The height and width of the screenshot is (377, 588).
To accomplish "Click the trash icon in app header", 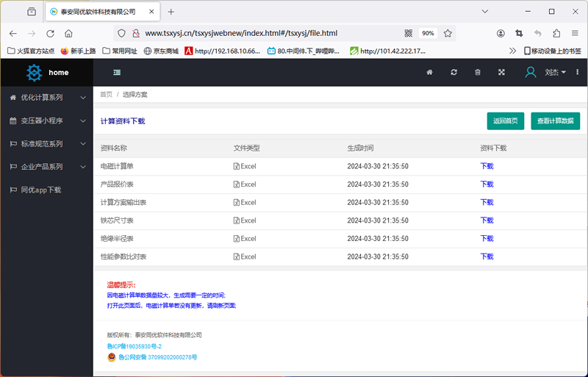I will [x=477, y=72].
